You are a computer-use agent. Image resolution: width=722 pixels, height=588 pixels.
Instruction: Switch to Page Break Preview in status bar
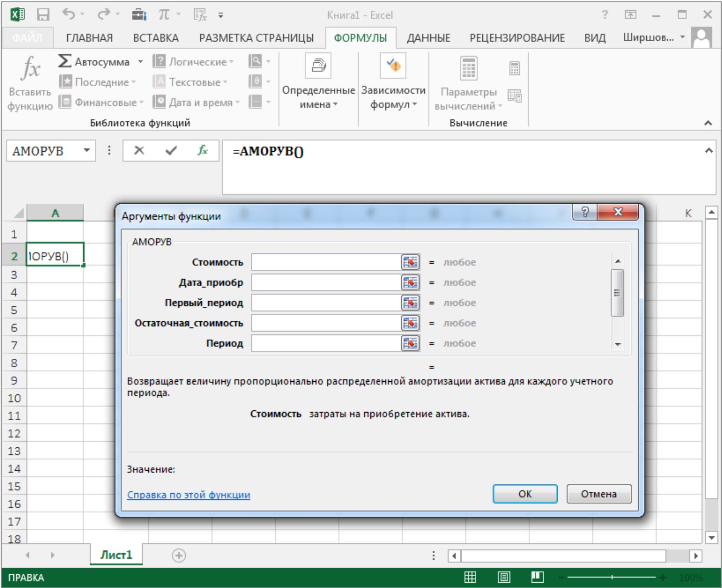(537, 577)
